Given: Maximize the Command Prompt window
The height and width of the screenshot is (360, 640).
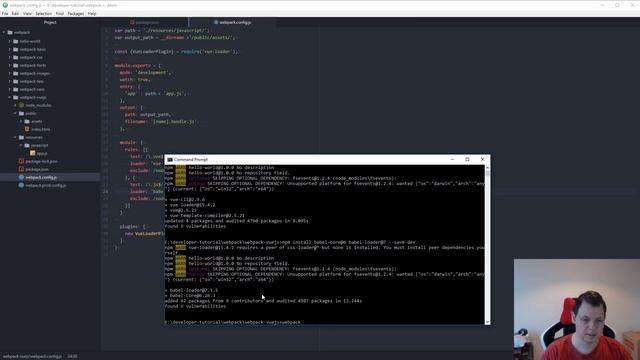Looking at the screenshot, I should point(467,160).
